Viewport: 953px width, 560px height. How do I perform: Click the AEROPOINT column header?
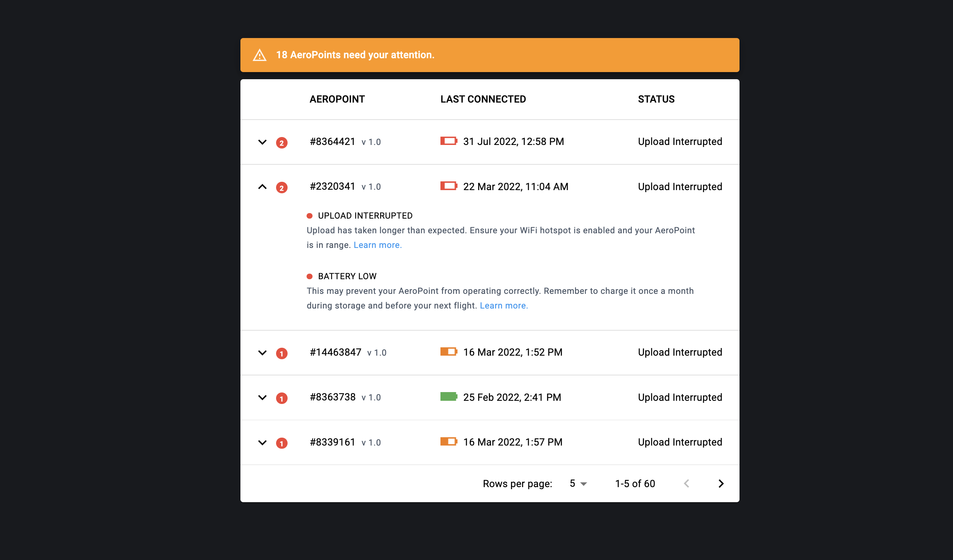[337, 99]
